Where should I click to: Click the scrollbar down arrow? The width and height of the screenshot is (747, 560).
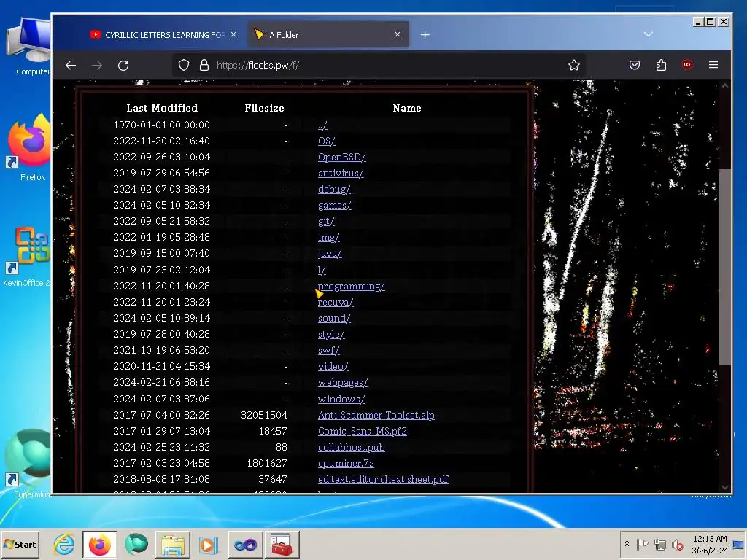pyautogui.click(x=724, y=487)
